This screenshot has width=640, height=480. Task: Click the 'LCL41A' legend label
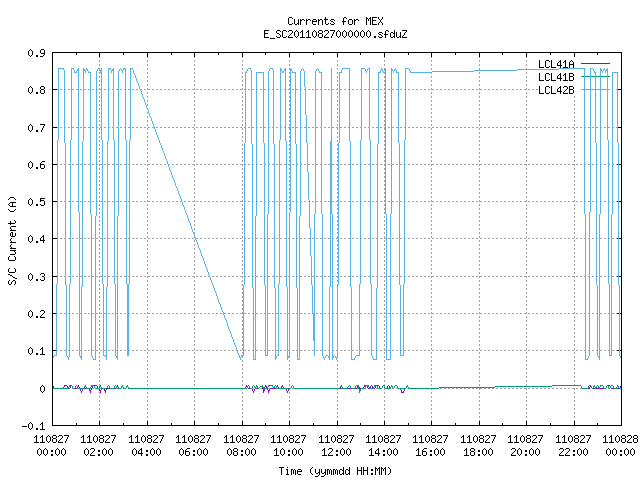click(556, 64)
